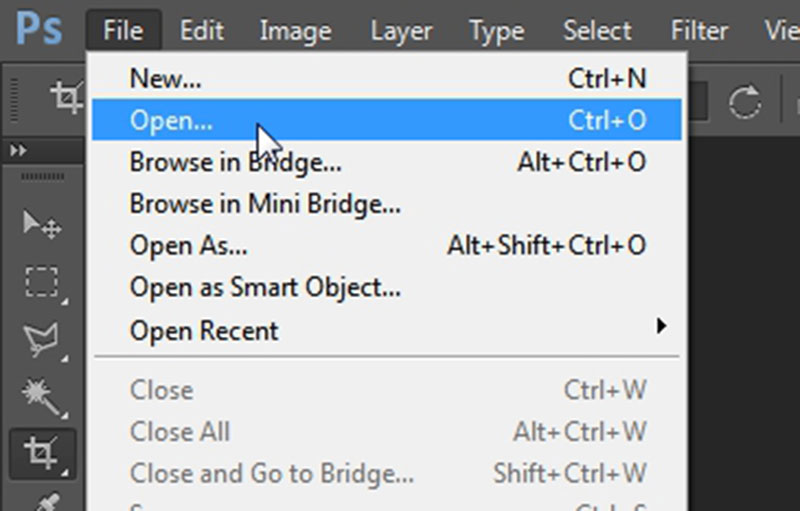Open the Type menu
The image size is (800, 511).
tap(496, 31)
